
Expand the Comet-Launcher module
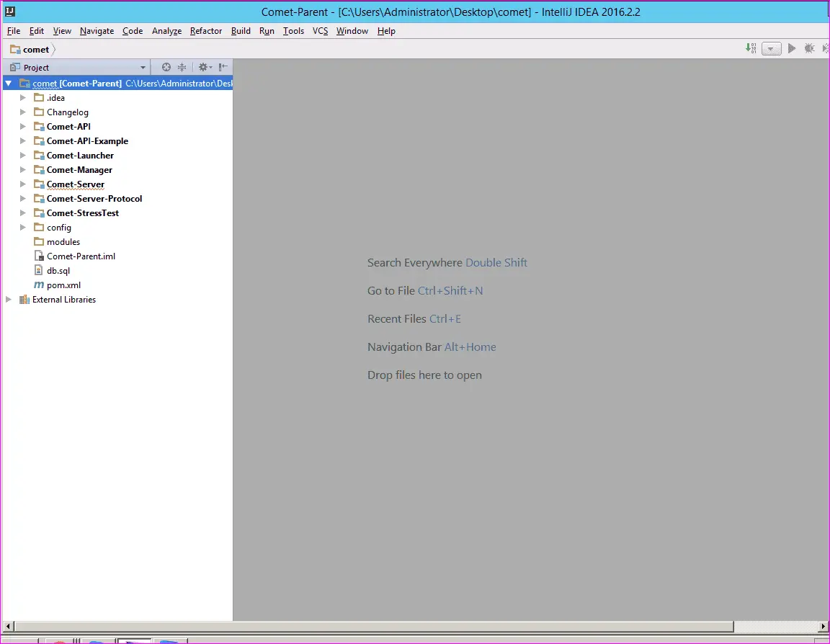23,156
